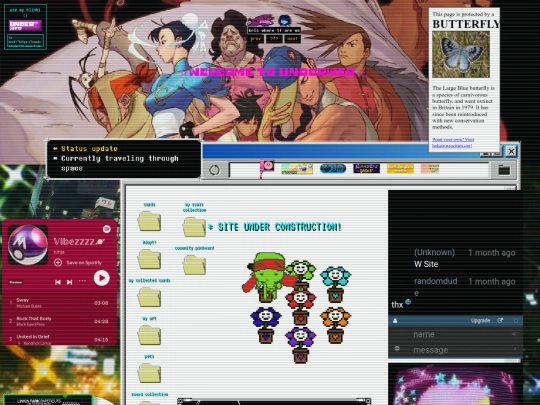Click the blue oval site badge
This screenshot has height=405, width=540.
(333, 168)
